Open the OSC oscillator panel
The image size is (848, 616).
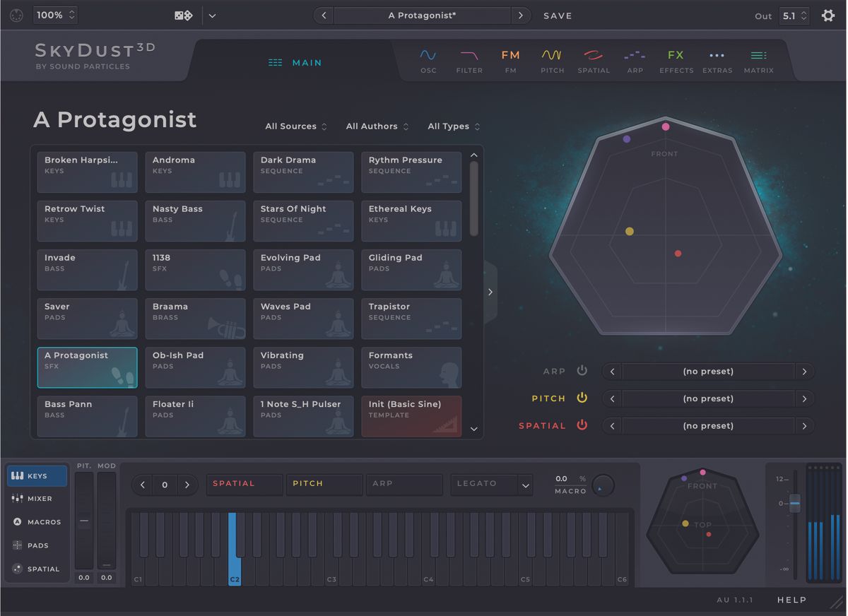428,60
